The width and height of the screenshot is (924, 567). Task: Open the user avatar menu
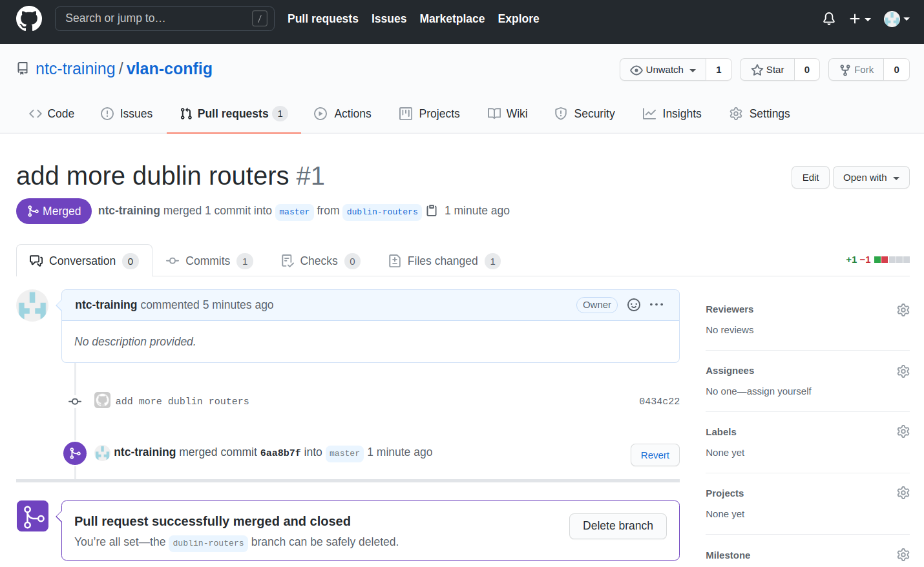tap(896, 19)
